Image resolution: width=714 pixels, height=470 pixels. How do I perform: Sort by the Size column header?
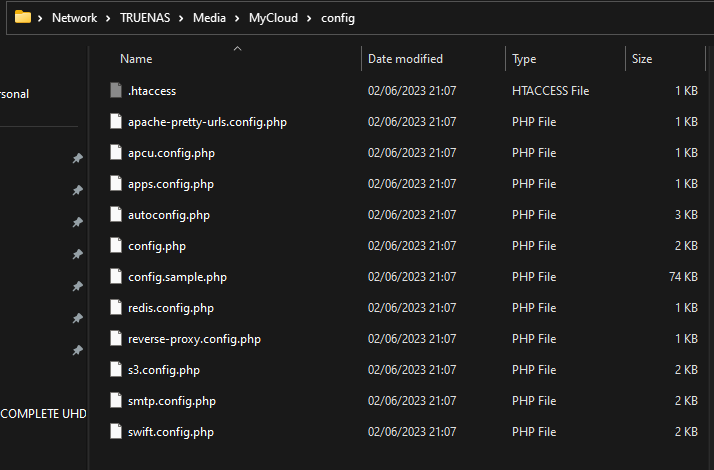click(642, 59)
